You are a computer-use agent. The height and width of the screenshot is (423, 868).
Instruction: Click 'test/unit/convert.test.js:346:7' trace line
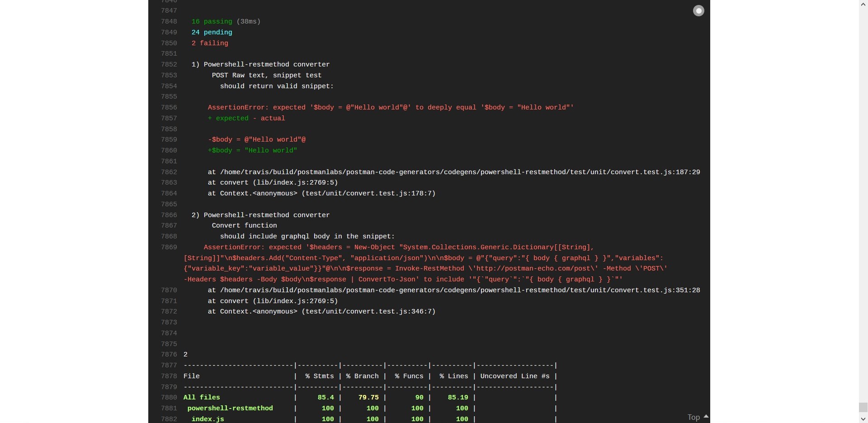(321, 312)
